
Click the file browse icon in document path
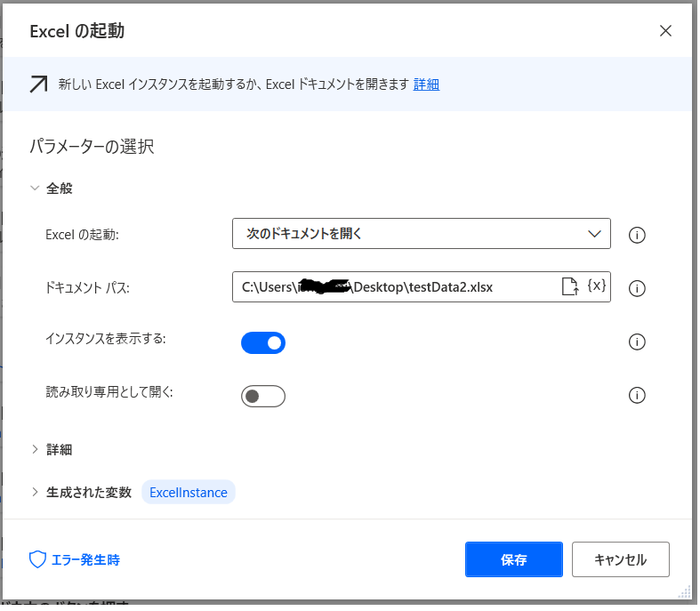[570, 286]
